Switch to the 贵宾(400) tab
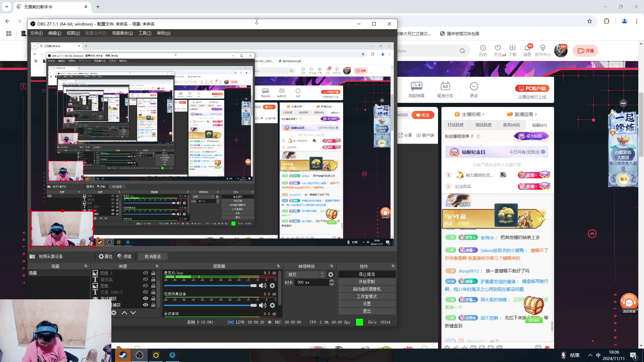This screenshot has width=644, height=362. pyautogui.click(x=511, y=125)
